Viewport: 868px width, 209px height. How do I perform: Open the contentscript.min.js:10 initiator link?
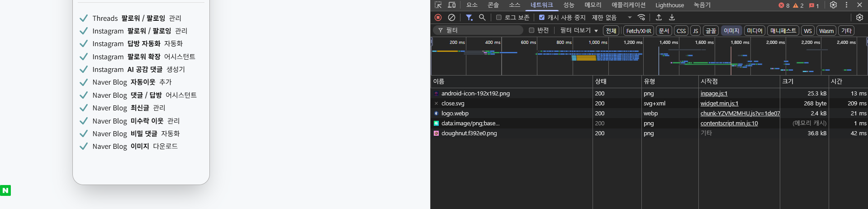pyautogui.click(x=729, y=123)
